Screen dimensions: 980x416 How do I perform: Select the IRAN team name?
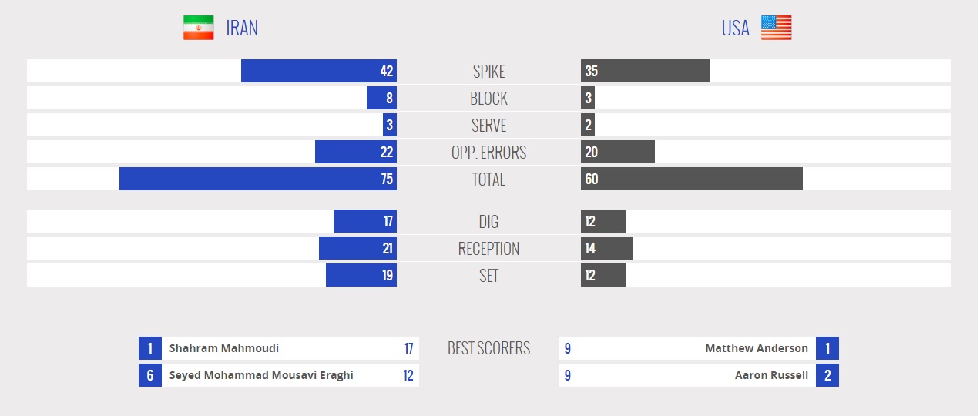coord(242,29)
